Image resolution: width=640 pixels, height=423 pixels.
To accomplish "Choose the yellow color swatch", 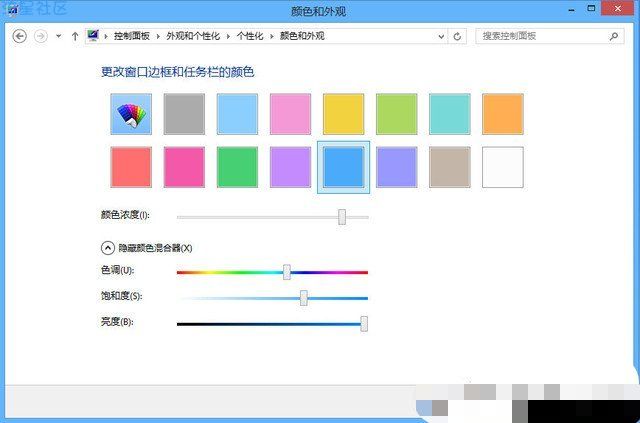I will click(x=343, y=114).
